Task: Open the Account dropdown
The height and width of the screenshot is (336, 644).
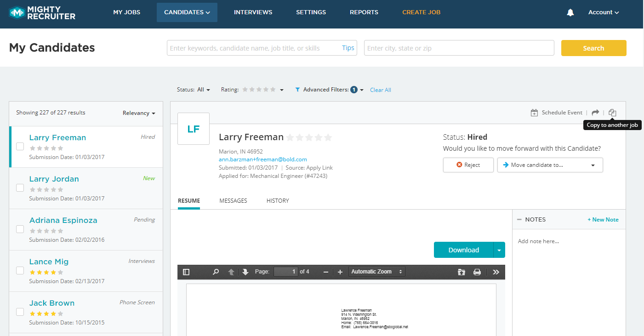Action: tap(604, 12)
